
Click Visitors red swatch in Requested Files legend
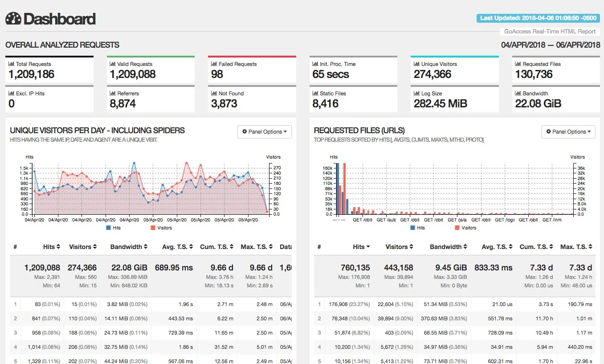457,228
